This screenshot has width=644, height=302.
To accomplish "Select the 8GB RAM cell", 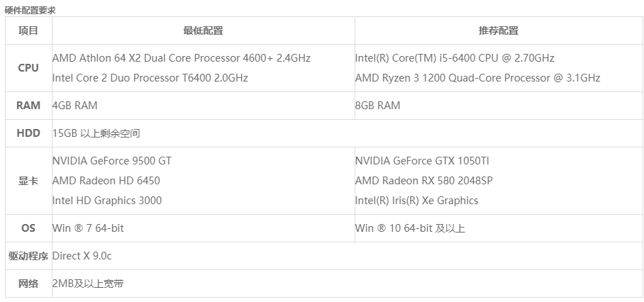I will tap(378, 105).
